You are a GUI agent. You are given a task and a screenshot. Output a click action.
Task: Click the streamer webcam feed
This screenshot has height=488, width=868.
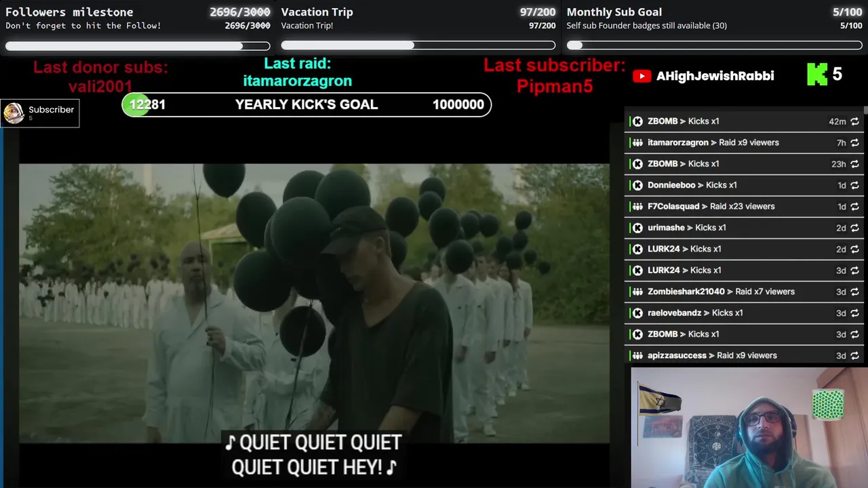(x=749, y=428)
